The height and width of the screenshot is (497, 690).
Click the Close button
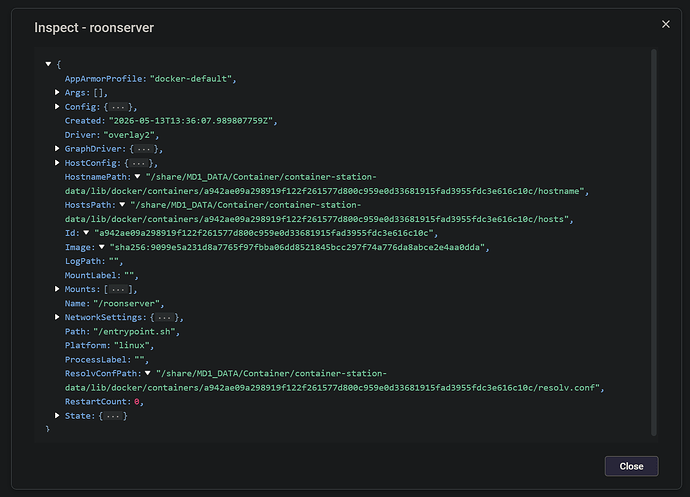(631, 466)
